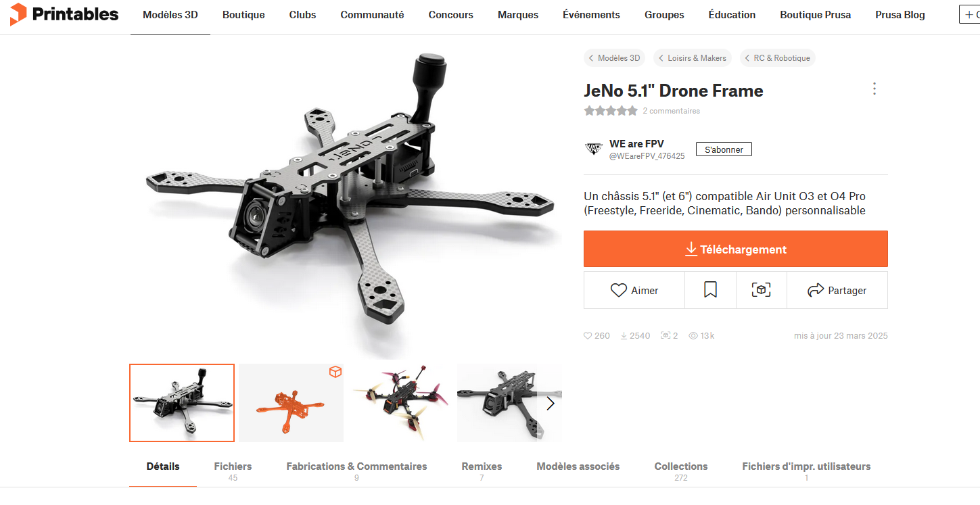Open the Concours menu item
The height and width of the screenshot is (505, 980).
tap(451, 15)
